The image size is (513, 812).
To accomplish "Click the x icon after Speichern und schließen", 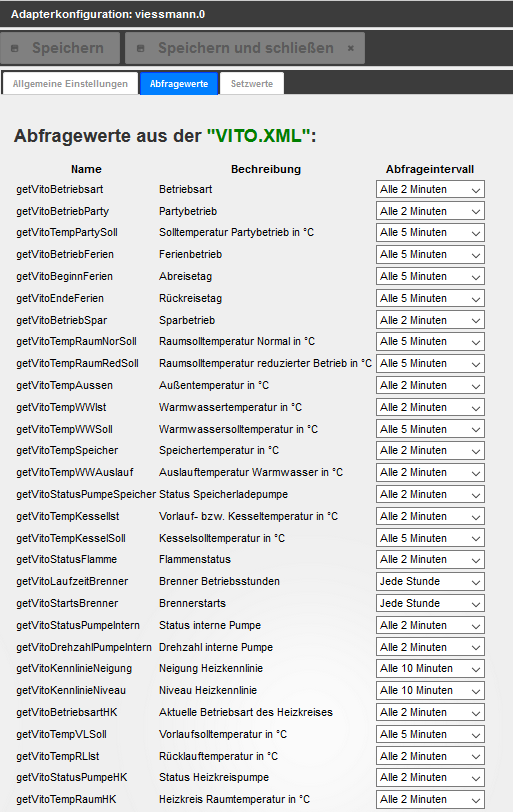I will pyautogui.click(x=350, y=48).
